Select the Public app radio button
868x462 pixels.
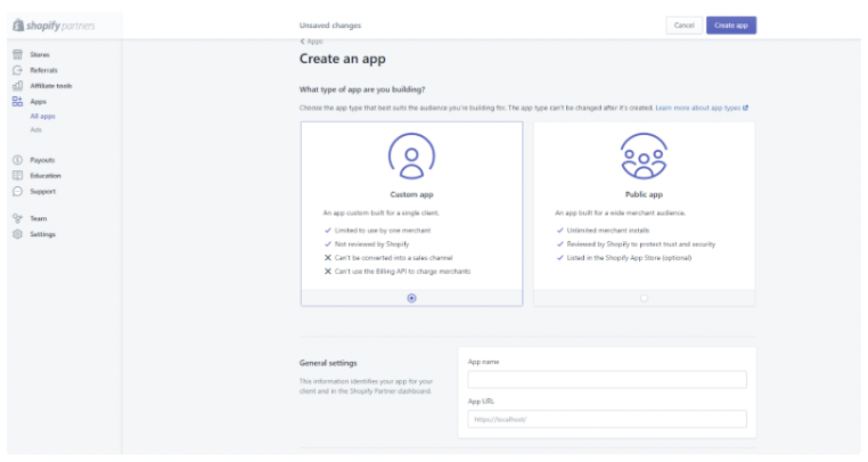tap(644, 298)
